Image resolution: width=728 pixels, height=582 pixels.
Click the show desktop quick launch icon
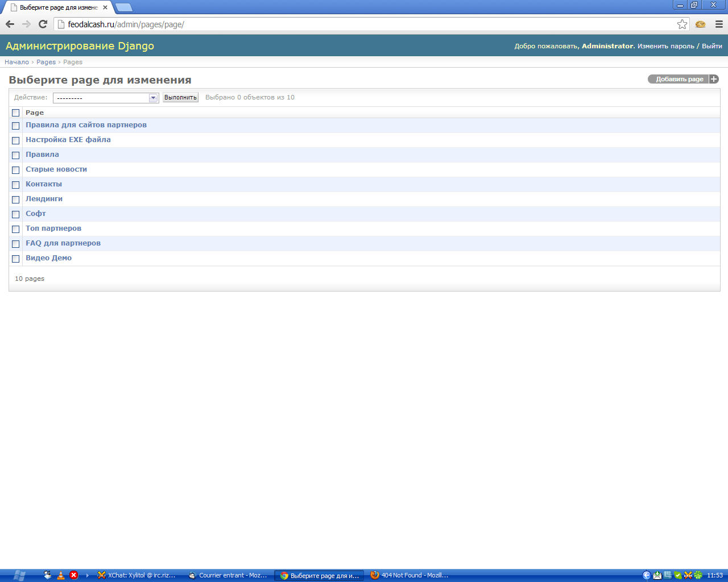(48, 575)
